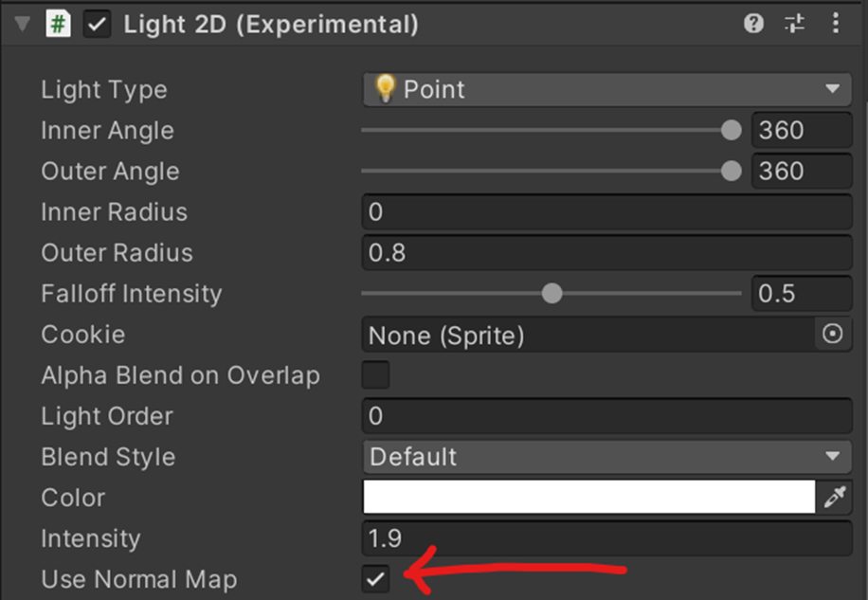Click the Intensity value field
This screenshot has width=868, height=600.
pos(606,538)
